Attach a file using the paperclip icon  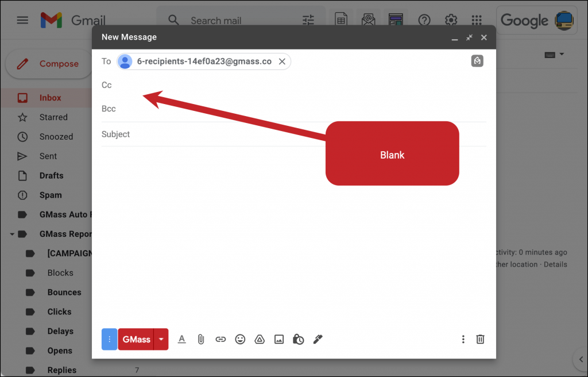[201, 339]
